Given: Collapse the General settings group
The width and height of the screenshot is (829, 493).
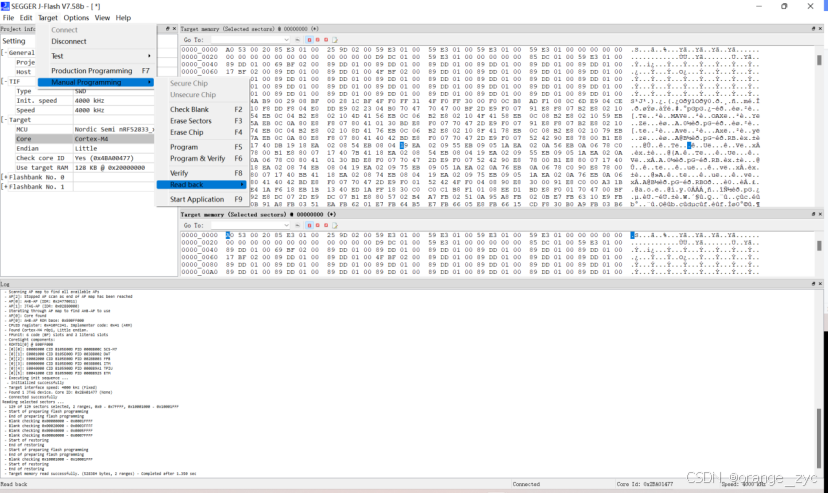Looking at the screenshot, I should tap(4, 53).
